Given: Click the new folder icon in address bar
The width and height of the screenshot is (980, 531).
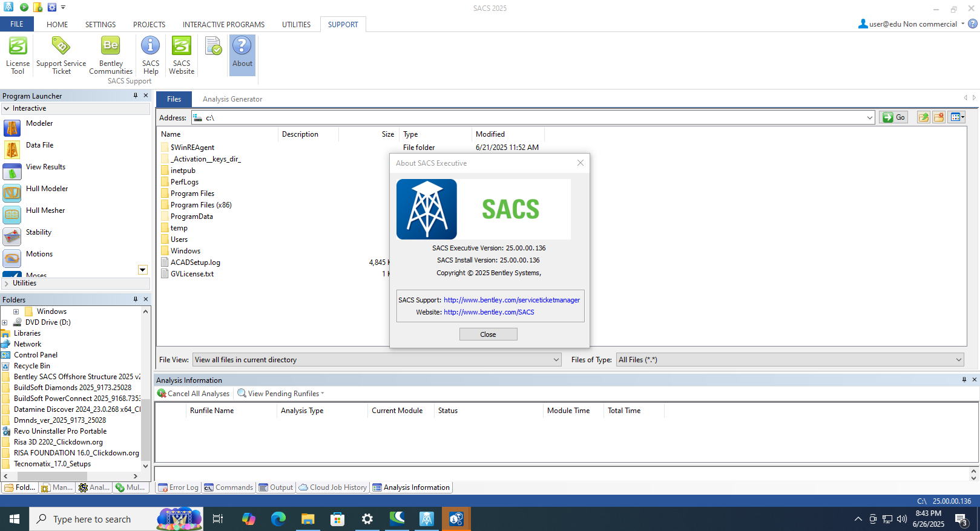Looking at the screenshot, I should pyautogui.click(x=939, y=117).
